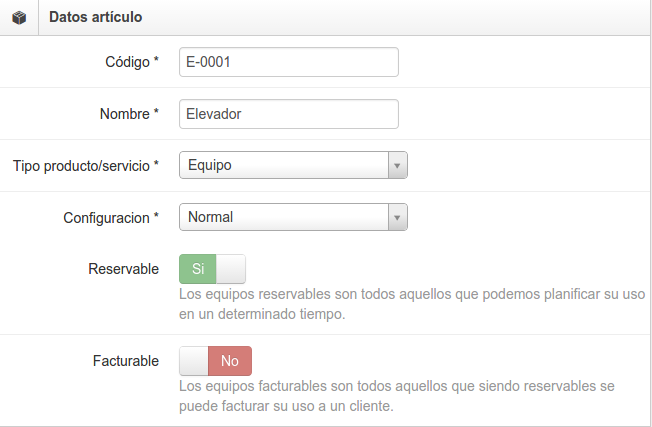Click the Facturable help description text
The image size is (652, 427).
click(x=397, y=396)
